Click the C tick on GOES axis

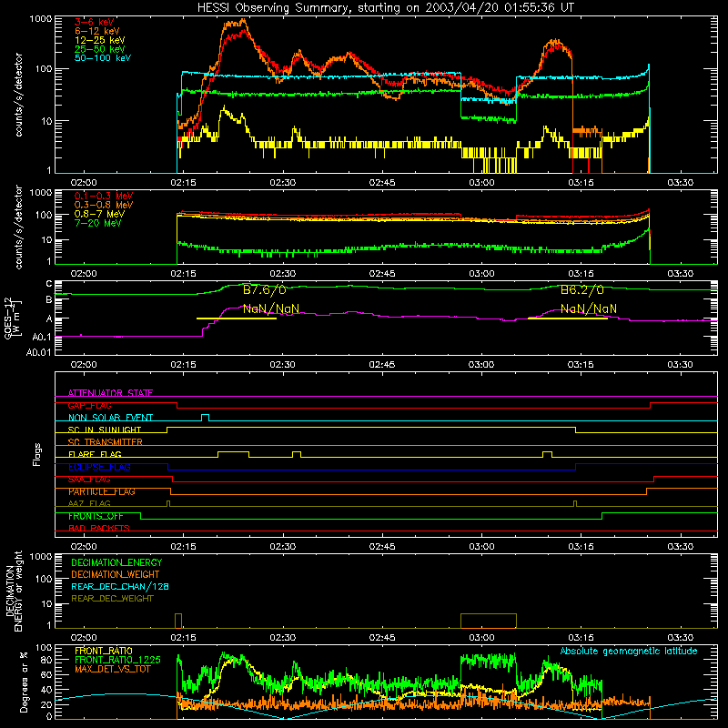click(49, 284)
